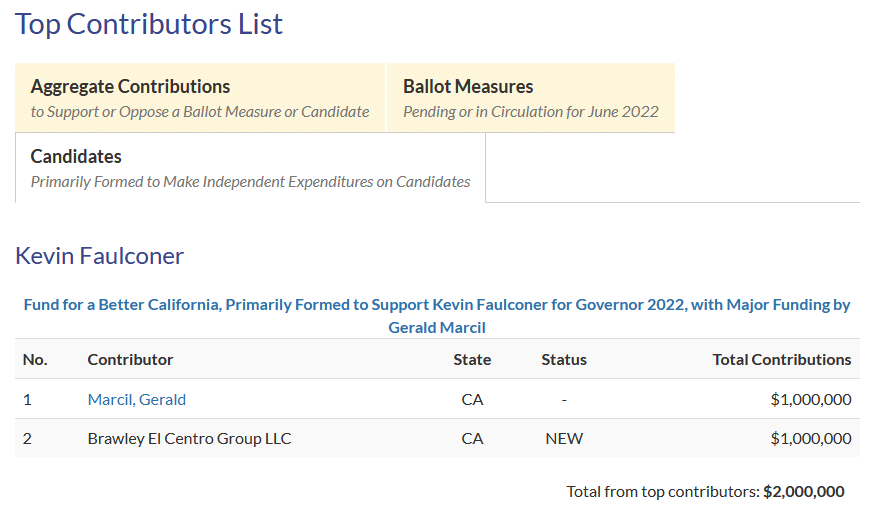Click the $1,000,000 amount in Brawley's row
This screenshot has width=872, height=518.
pyautogui.click(x=811, y=438)
